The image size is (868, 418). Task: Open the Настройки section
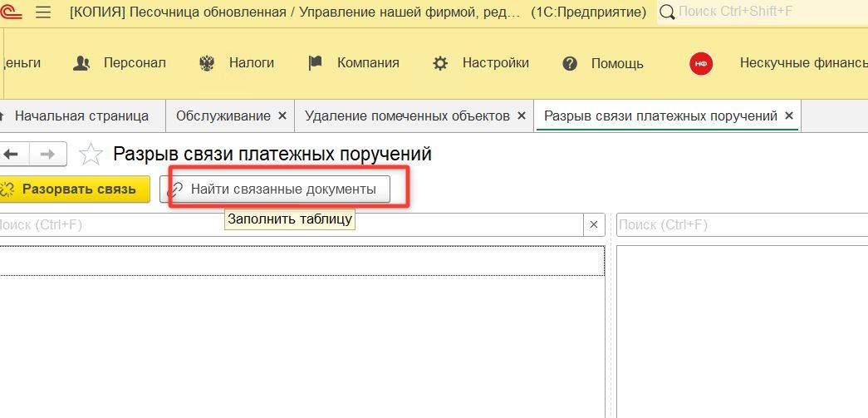click(x=495, y=63)
